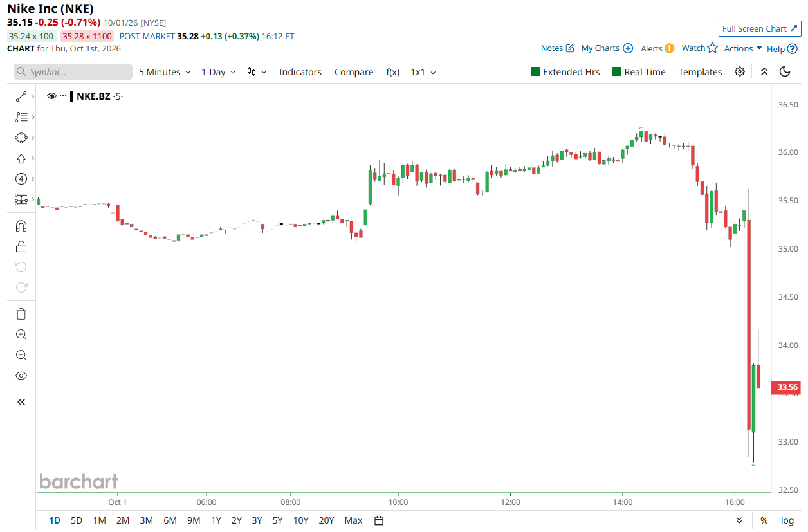Click the Symbol search field
The image size is (808, 532).
coord(73,72)
